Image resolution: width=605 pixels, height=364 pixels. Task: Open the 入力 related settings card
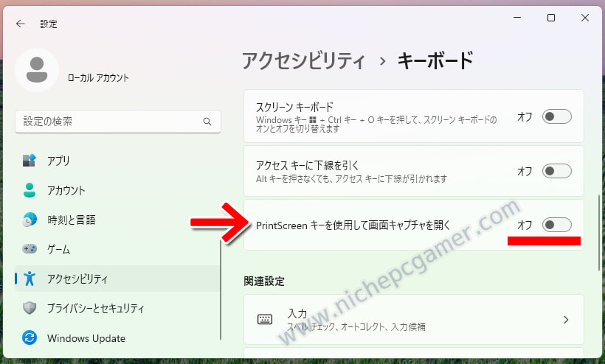coord(414,319)
